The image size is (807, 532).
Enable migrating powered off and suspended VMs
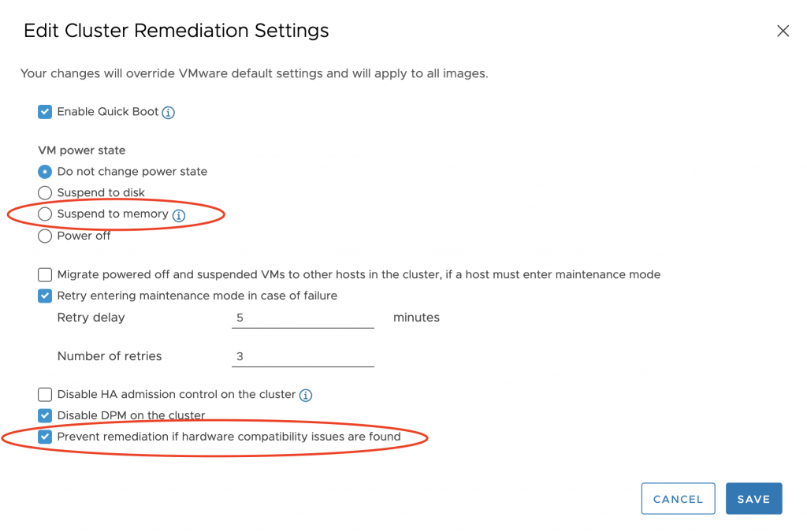(x=45, y=275)
